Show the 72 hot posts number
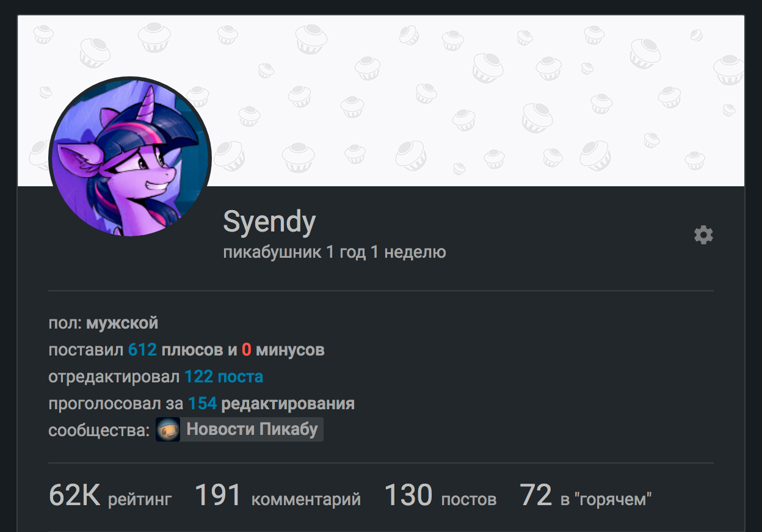 [536, 495]
